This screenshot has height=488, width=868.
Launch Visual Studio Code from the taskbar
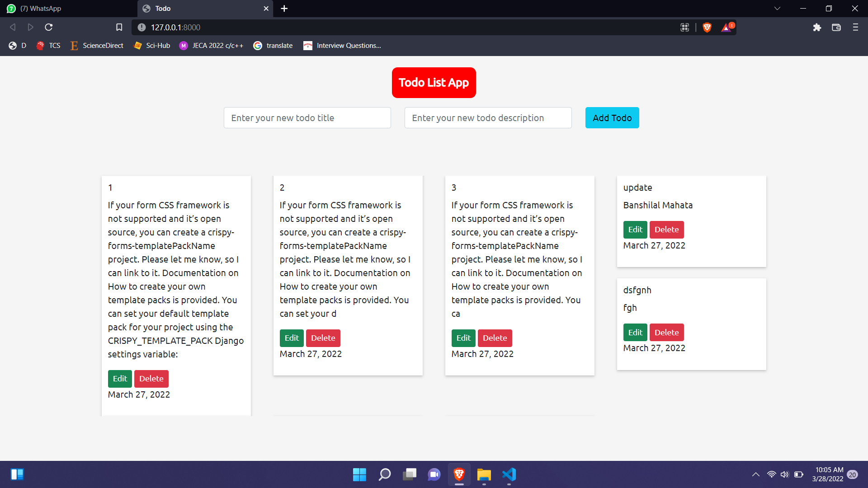[x=509, y=475]
